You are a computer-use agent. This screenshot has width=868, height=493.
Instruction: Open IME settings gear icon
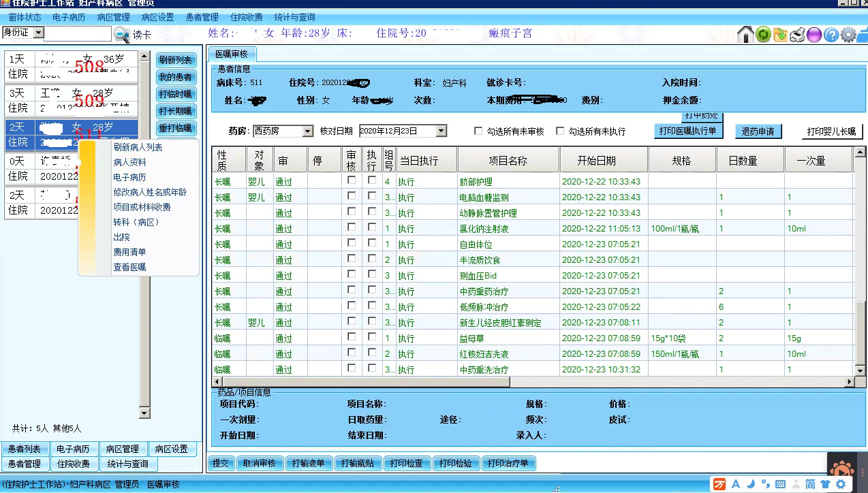pyautogui.click(x=841, y=484)
